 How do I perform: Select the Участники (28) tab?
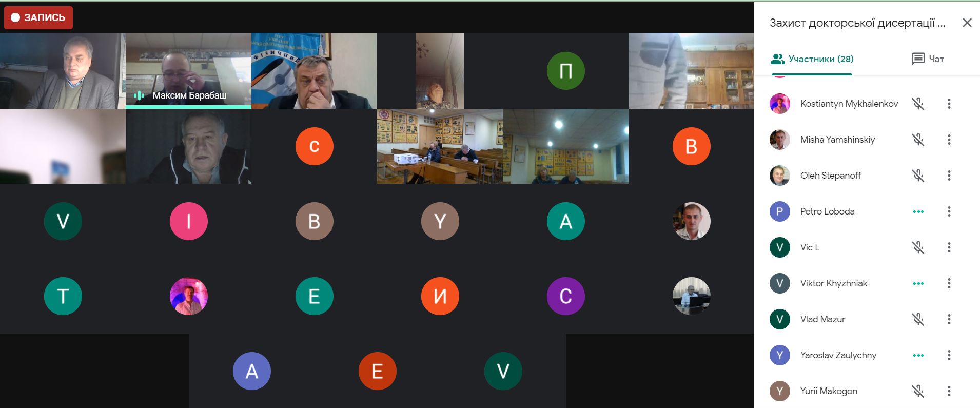(x=812, y=59)
